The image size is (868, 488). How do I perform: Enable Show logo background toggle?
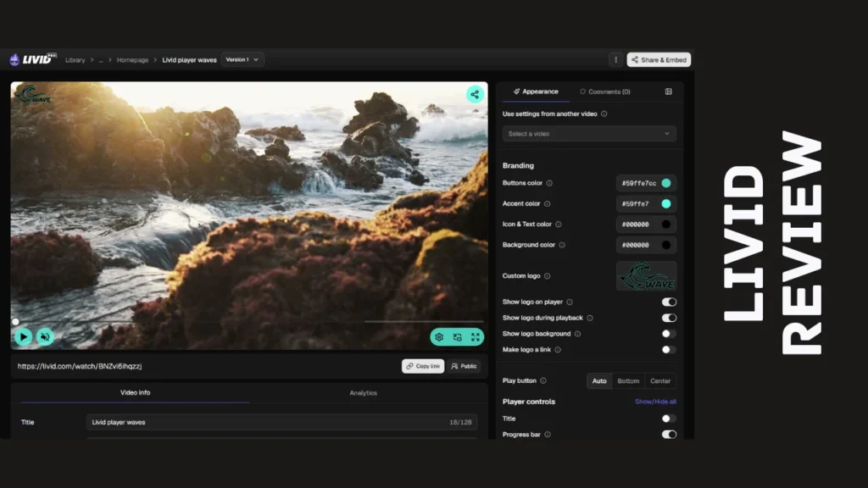669,334
